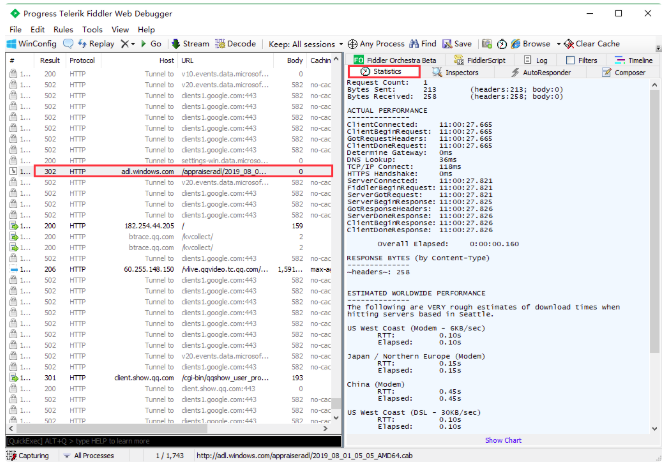
Task: Click Statistics panel scroll-down arrow
Action: click(655, 428)
